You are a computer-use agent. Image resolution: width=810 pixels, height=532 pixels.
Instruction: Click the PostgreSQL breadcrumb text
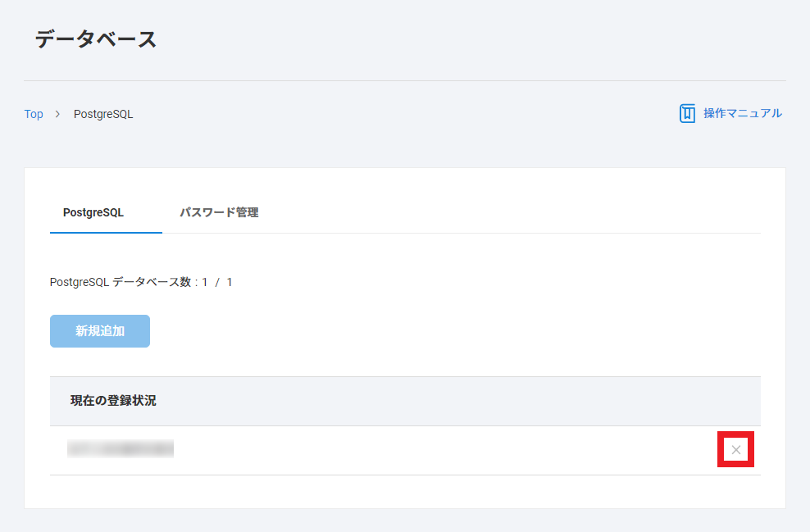tap(103, 114)
